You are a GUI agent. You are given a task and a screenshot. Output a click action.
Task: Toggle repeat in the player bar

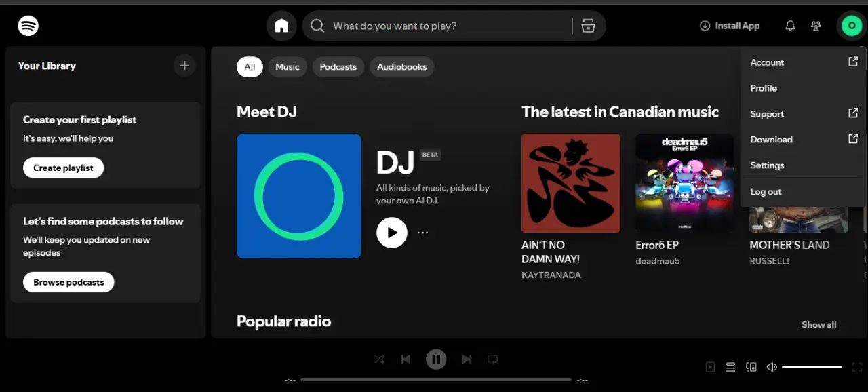pyautogui.click(x=493, y=359)
